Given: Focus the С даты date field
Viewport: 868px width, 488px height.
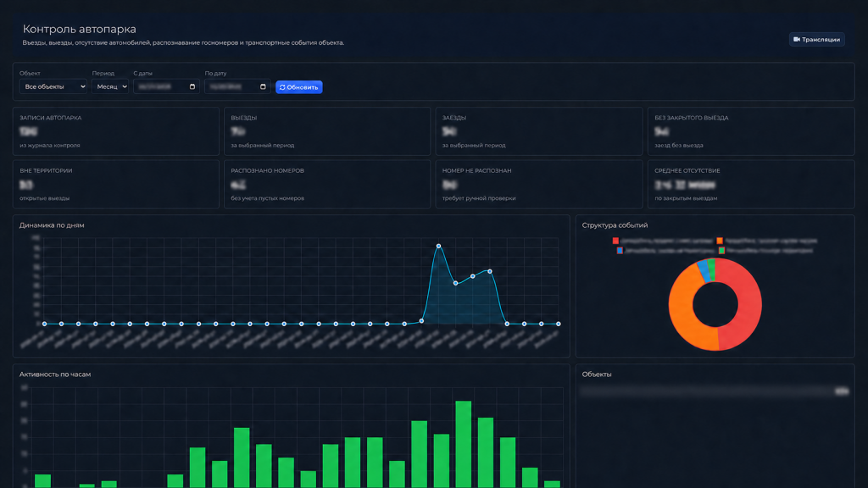Looking at the screenshot, I should (166, 86).
